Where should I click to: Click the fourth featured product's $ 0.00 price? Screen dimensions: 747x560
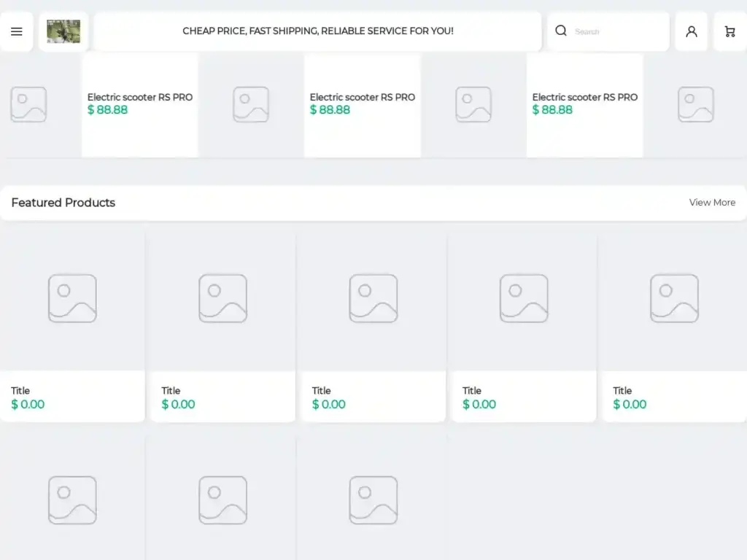click(x=479, y=405)
